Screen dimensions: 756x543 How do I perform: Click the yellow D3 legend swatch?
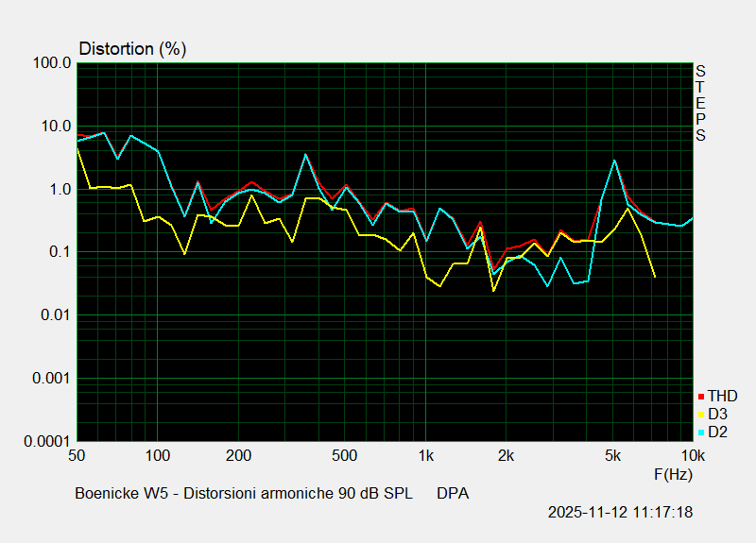701,415
